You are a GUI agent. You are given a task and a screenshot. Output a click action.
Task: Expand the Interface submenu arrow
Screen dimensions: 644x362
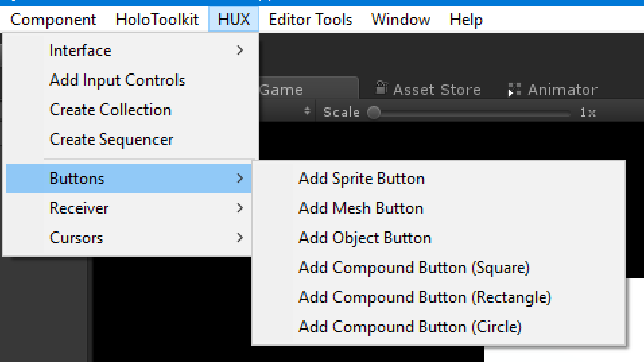coord(240,50)
